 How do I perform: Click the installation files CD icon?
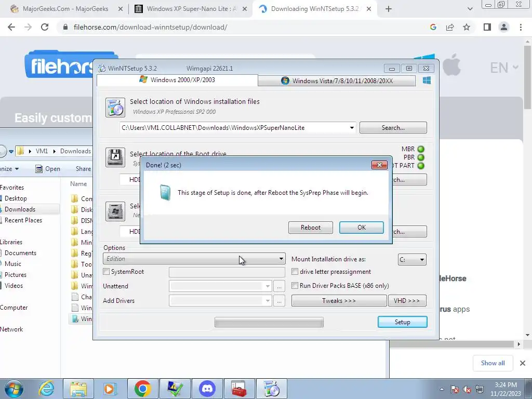pyautogui.click(x=115, y=107)
